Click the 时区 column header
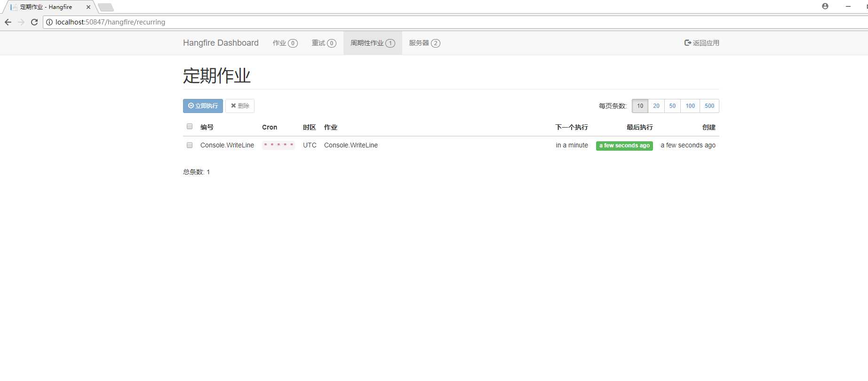 310,127
